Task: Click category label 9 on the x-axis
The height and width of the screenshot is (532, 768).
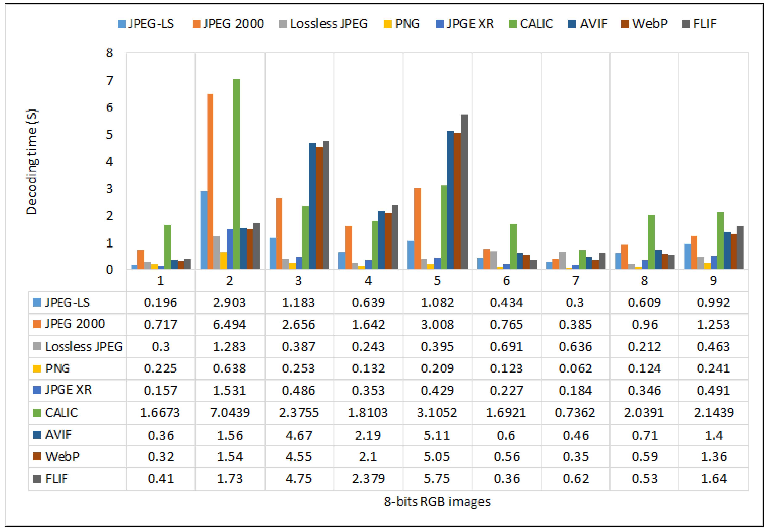Action: [713, 281]
